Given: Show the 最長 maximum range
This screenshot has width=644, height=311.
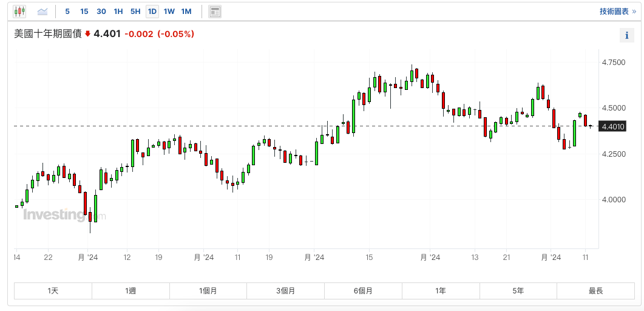Looking at the screenshot, I should coord(595,291).
